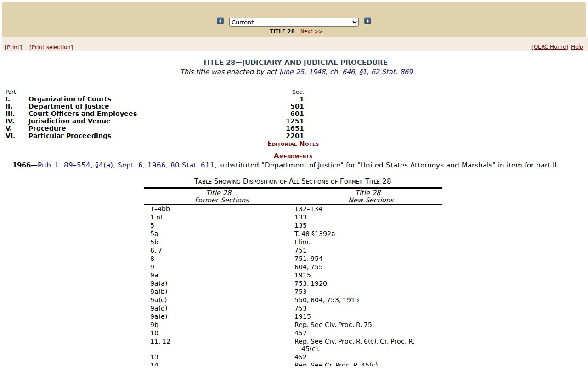Select Part IV Jurisdiction and Venue
The image size is (588, 368).
(69, 121)
